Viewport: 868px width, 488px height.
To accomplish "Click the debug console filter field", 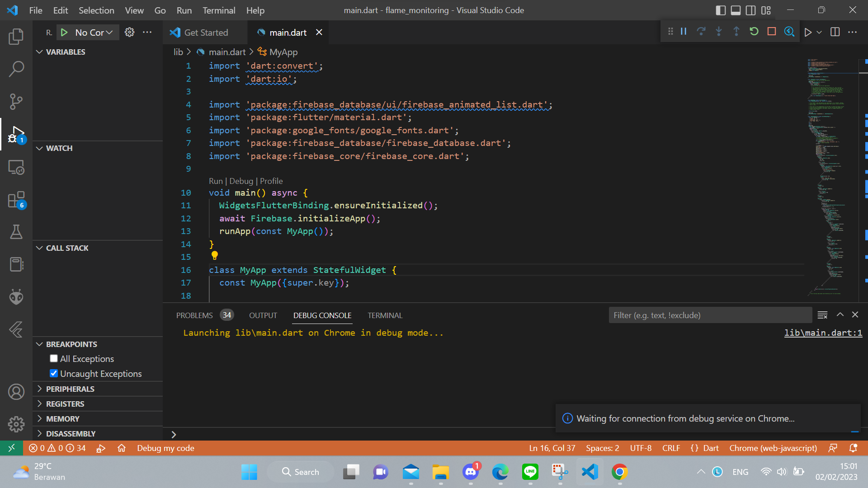I will (x=710, y=315).
